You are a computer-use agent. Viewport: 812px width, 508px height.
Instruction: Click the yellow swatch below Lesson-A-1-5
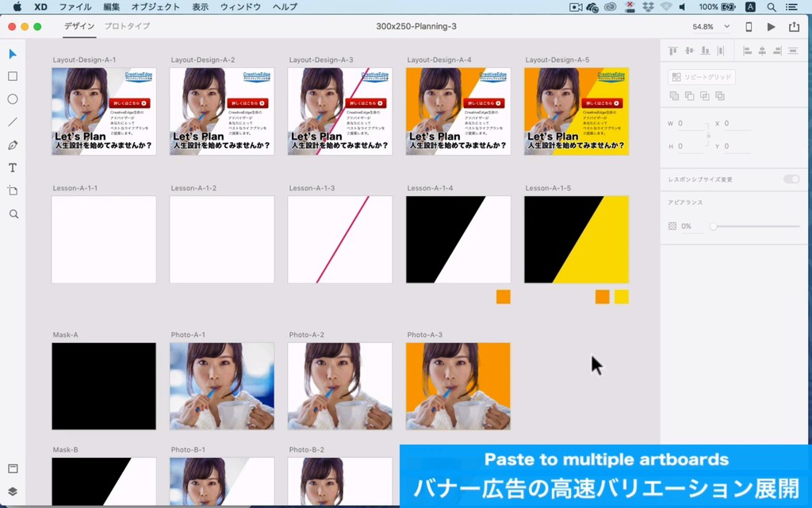click(x=622, y=297)
